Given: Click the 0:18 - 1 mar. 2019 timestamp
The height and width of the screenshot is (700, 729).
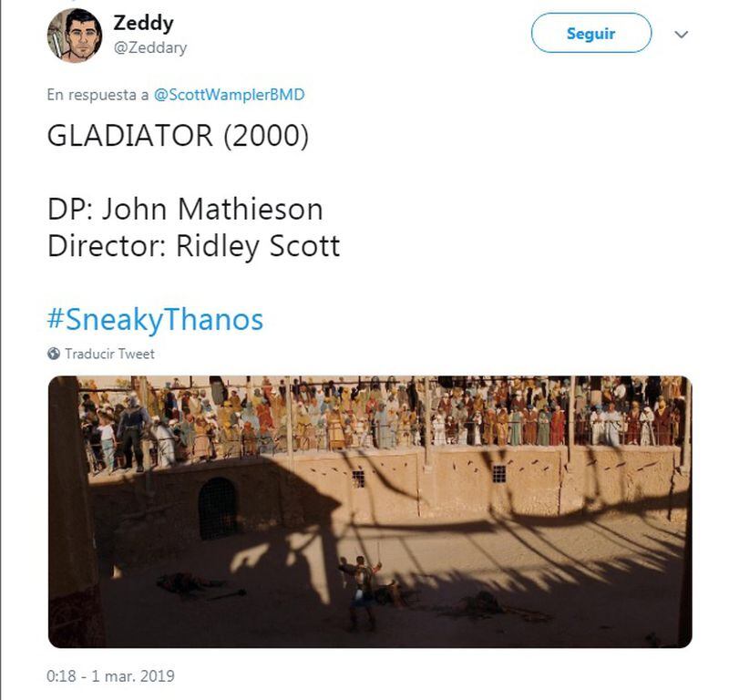Looking at the screenshot, I should (x=110, y=675).
